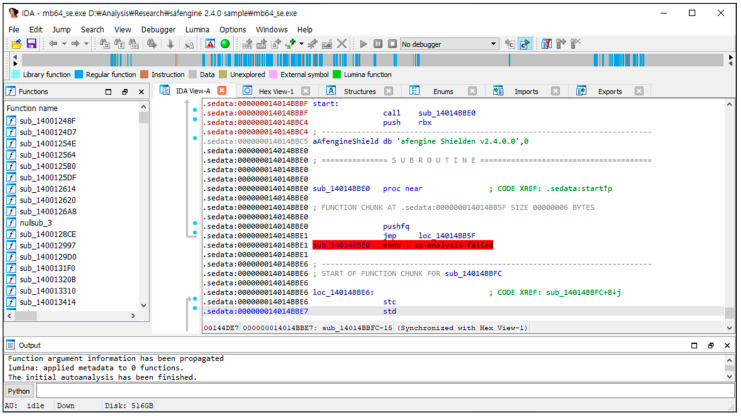Close the Output panel
This screenshot has width=741, height=416.
click(x=727, y=346)
